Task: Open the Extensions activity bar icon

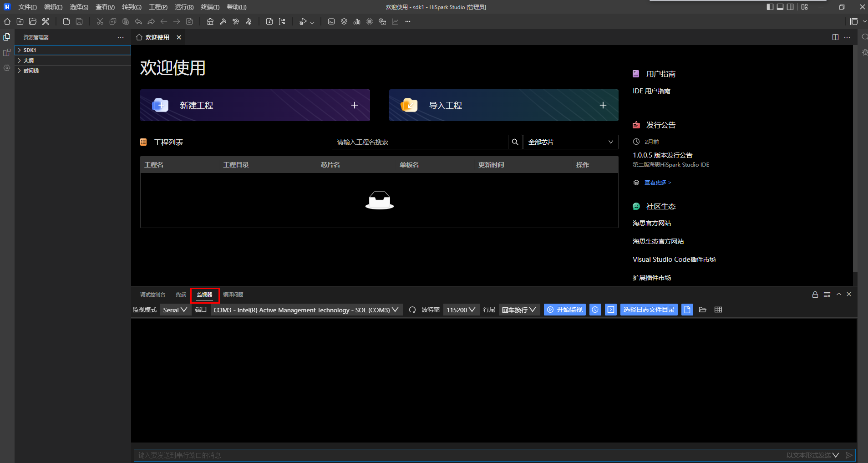Action: coord(7,53)
